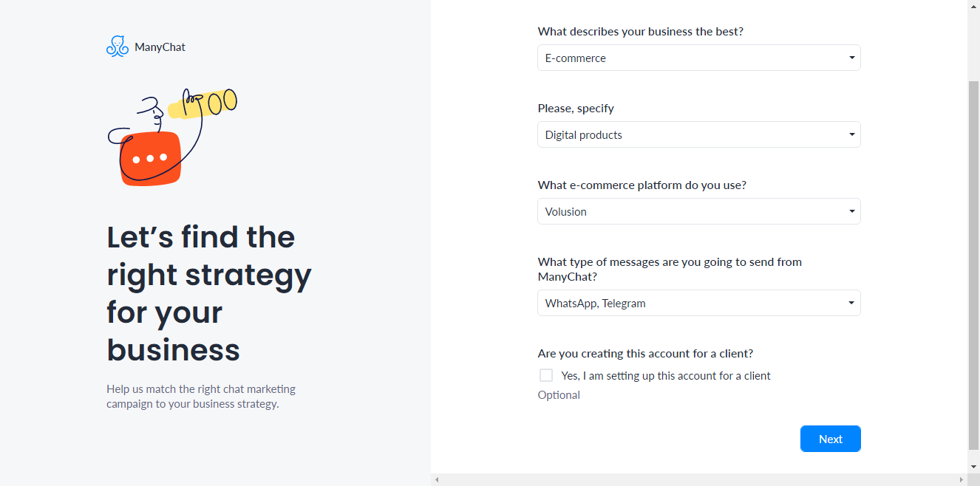
Task: Click the arrow on the WhatsApp, Telegram dropdown
Action: [x=851, y=303]
